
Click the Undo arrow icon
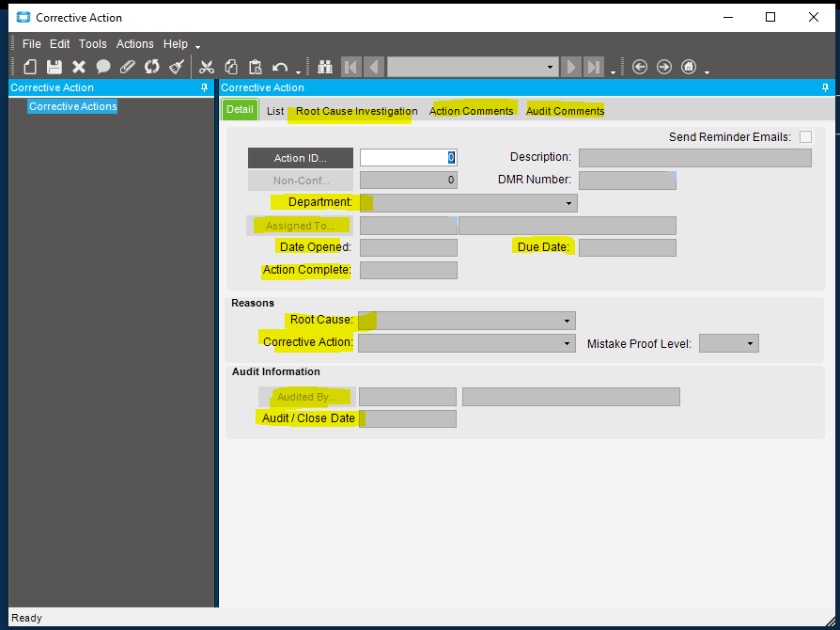click(x=280, y=67)
